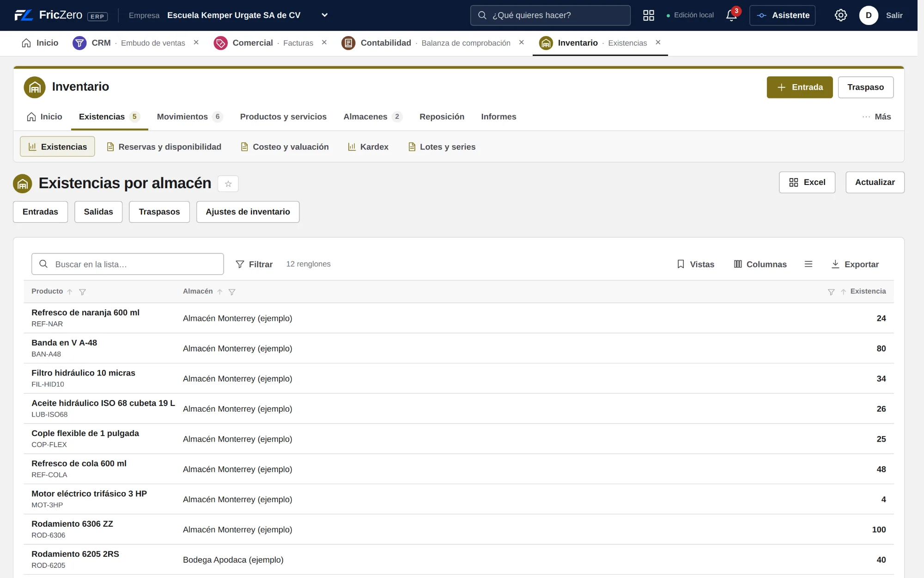Click the Existencia column filter funnel

pyautogui.click(x=831, y=292)
